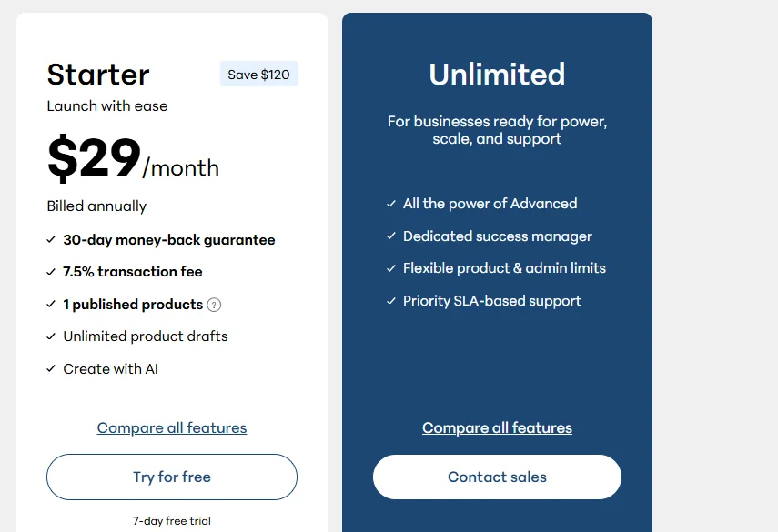The height and width of the screenshot is (532, 778).
Task: Click checkmark beside Create with AI
Action: (51, 369)
